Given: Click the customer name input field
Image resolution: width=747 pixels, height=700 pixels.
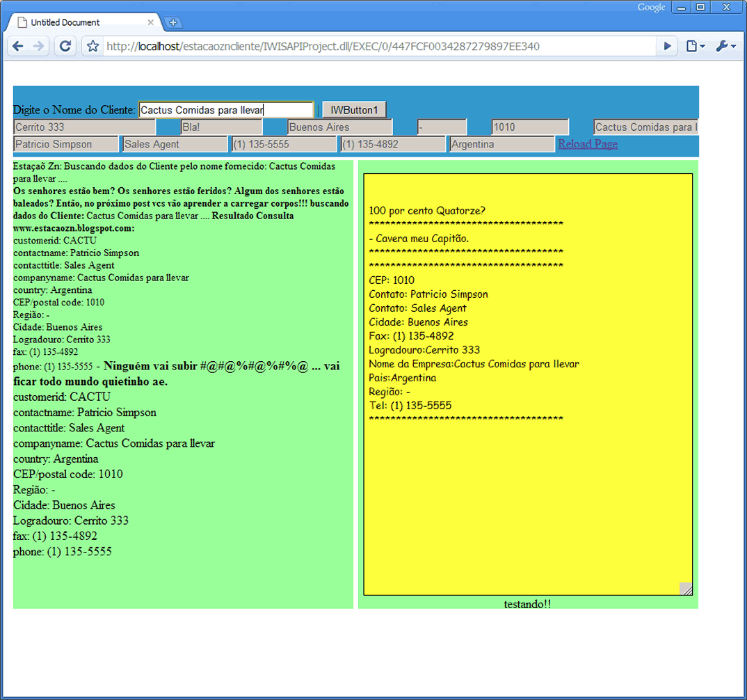Looking at the screenshot, I should [x=226, y=110].
